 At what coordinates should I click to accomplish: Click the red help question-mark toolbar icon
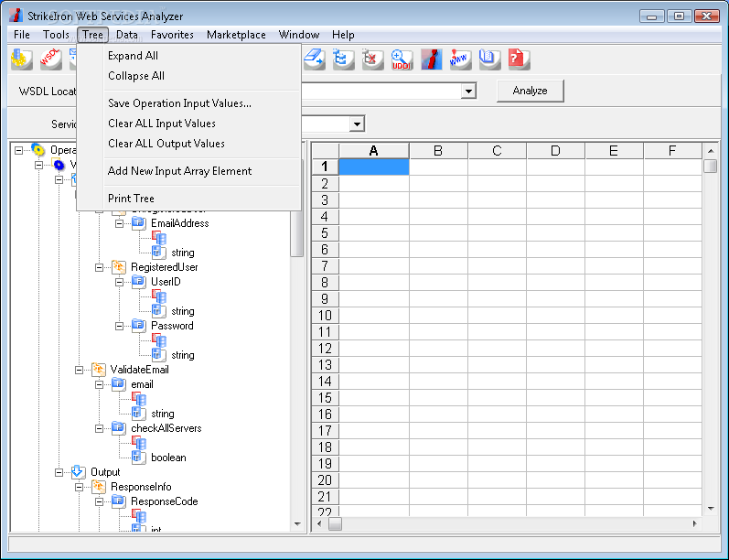point(519,59)
